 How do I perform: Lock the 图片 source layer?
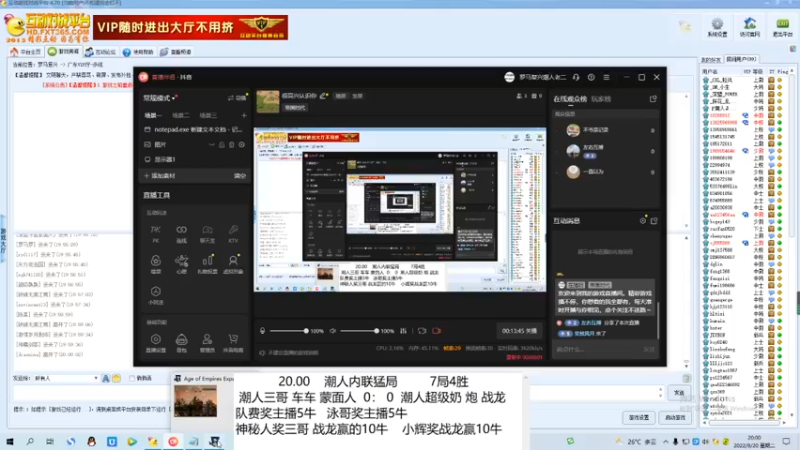pos(222,145)
